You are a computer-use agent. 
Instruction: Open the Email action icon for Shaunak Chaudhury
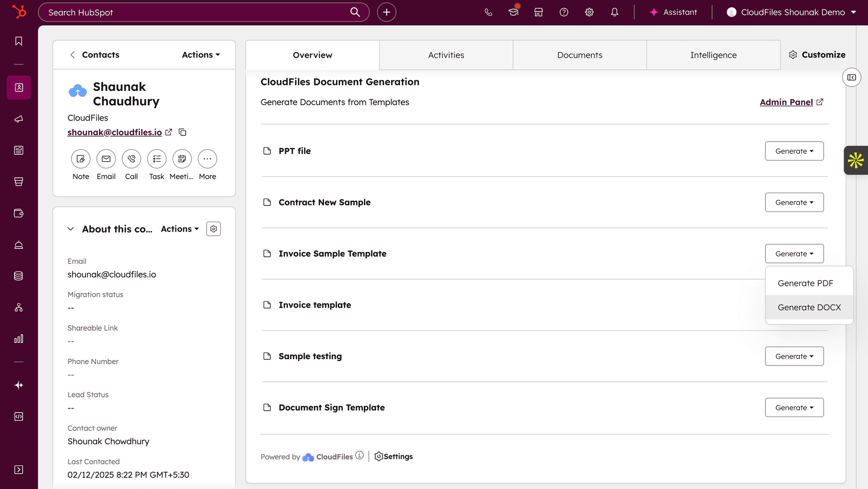click(106, 159)
